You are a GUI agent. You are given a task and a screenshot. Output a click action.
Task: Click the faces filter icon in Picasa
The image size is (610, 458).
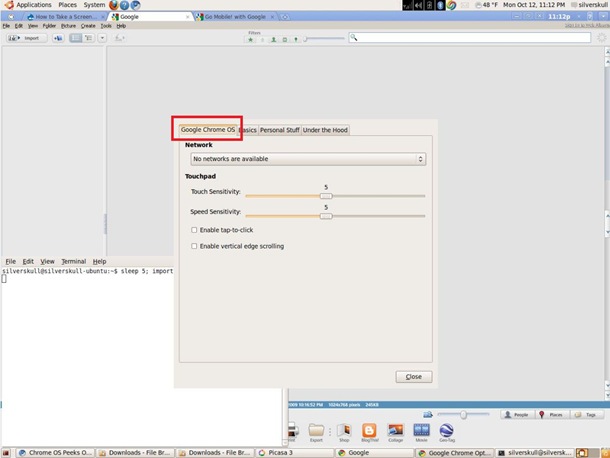click(x=273, y=40)
